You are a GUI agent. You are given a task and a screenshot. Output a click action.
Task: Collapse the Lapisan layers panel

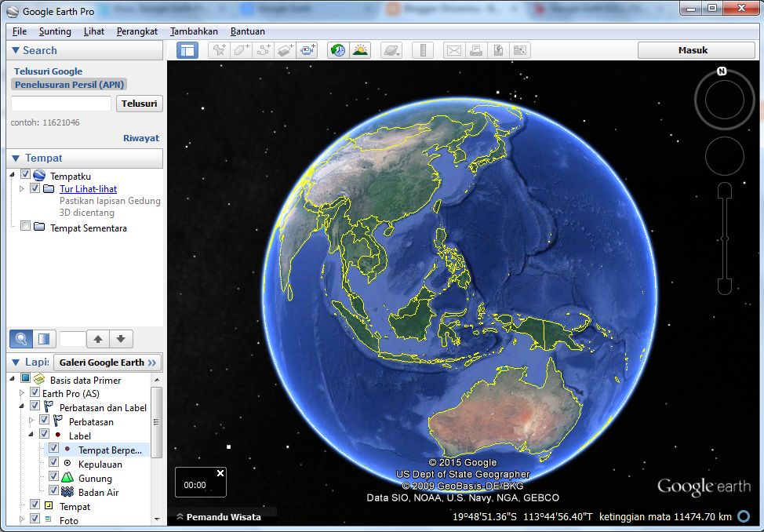[x=16, y=363]
